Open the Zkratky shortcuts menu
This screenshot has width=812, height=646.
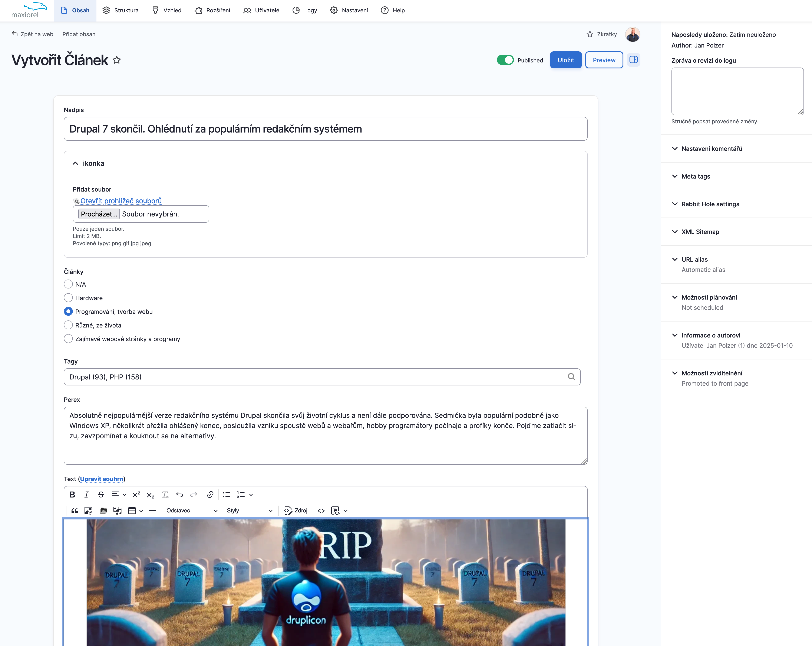coord(601,34)
